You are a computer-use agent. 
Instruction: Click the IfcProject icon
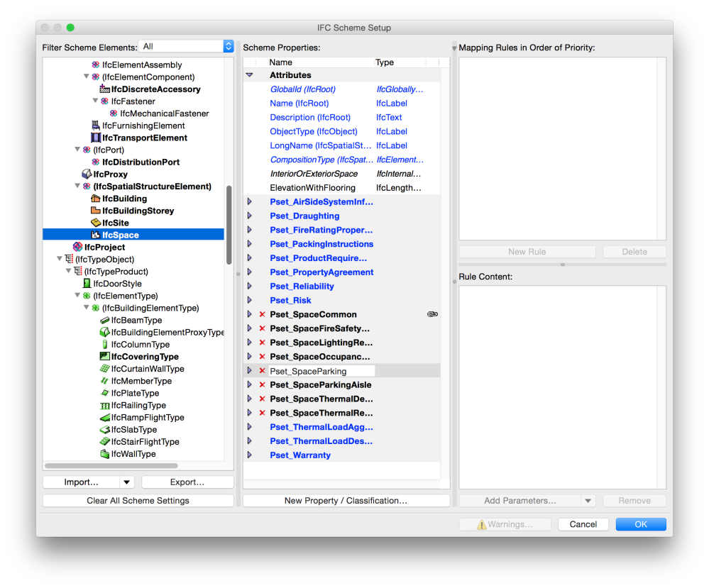[x=78, y=247]
